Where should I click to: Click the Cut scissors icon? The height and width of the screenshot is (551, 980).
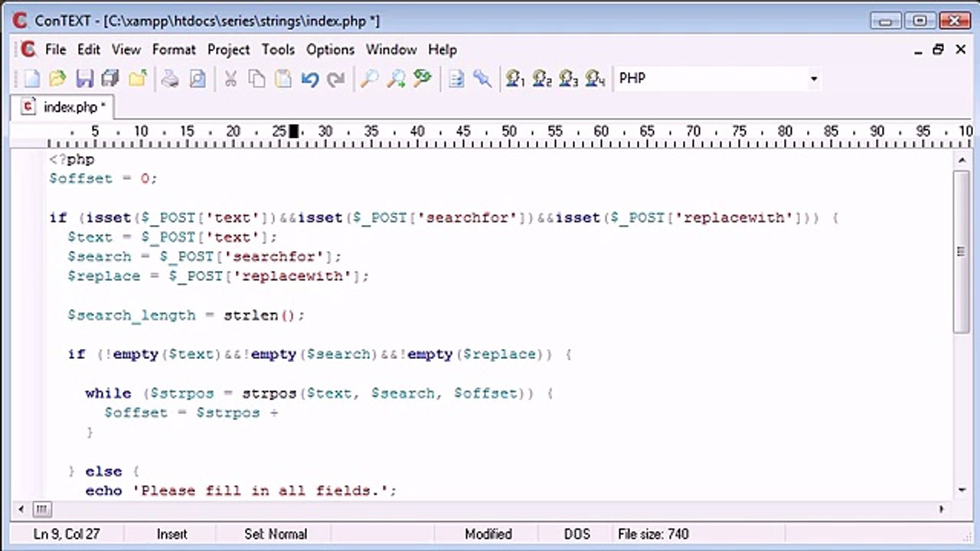pos(230,78)
